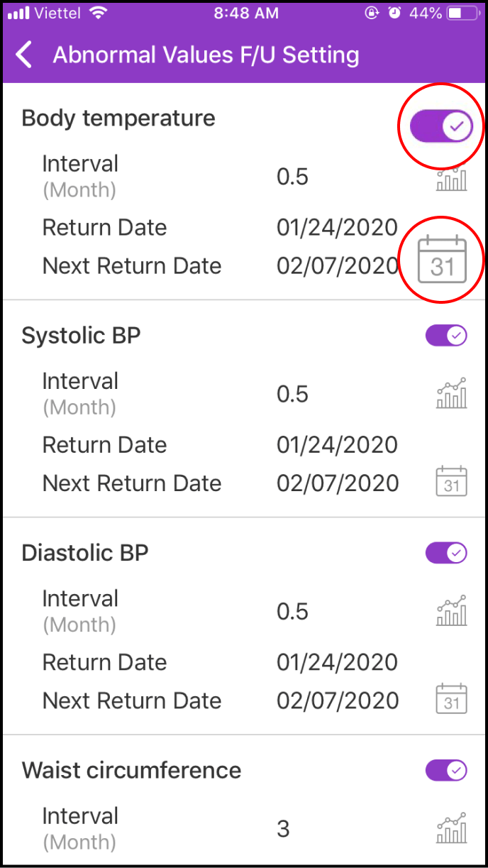Edit Systolic BP interval value 0.5
The height and width of the screenshot is (868, 488).
click(292, 394)
